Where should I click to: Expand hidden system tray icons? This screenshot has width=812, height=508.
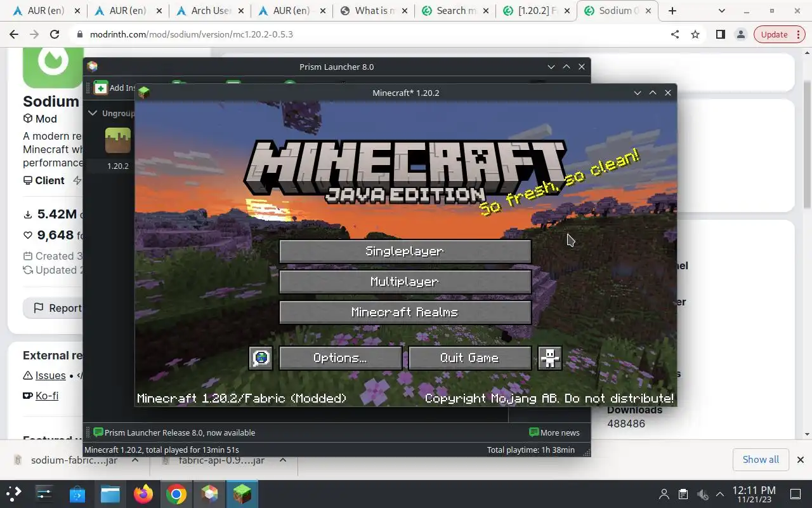pyautogui.click(x=720, y=494)
